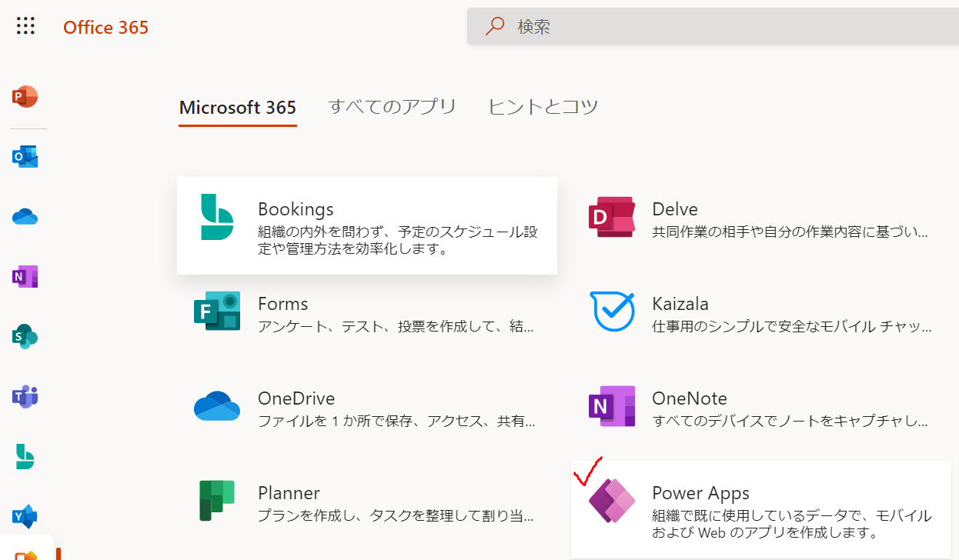Viewport: 959px width, 560px height.
Task: Open PowerPoint from the left sidebar
Action: pos(25,97)
